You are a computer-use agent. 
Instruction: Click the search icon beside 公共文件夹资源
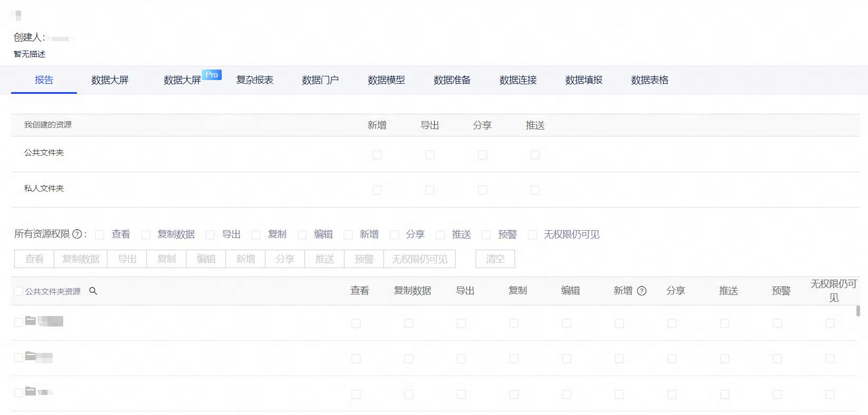click(x=93, y=291)
